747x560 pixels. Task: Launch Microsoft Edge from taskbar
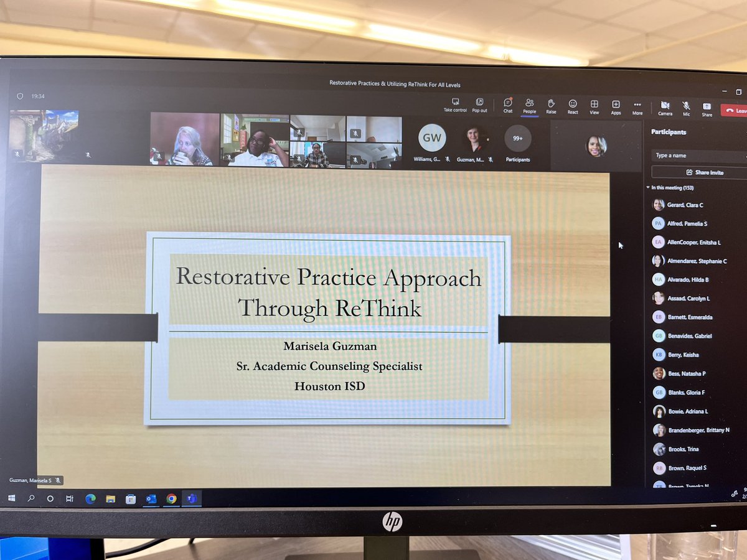click(x=90, y=498)
